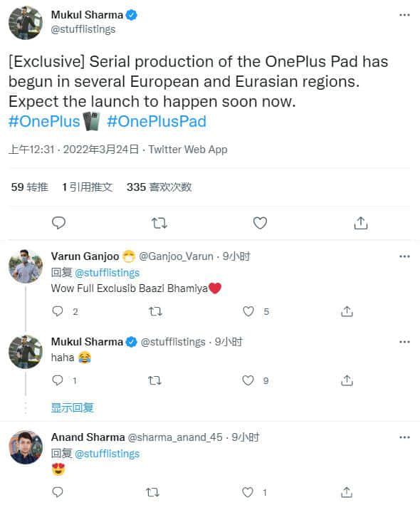Like Mukul Sharma's haha reply

pos(248,380)
